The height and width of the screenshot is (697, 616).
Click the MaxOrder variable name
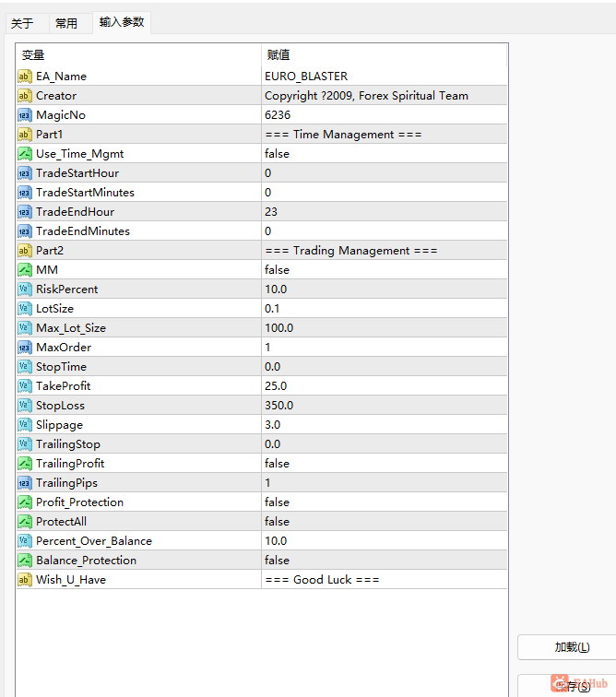[x=64, y=348]
